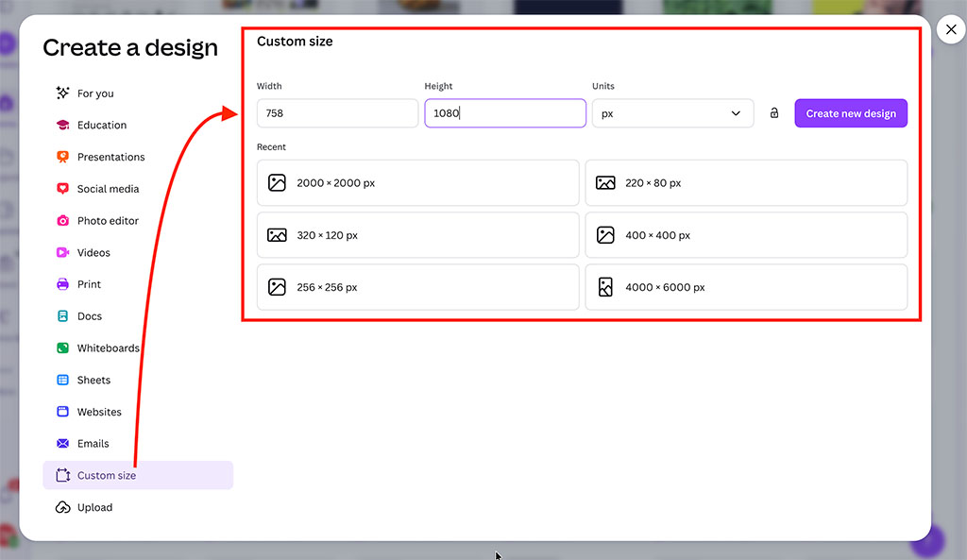Click the Create new design button
The image size is (967, 560).
pos(850,112)
